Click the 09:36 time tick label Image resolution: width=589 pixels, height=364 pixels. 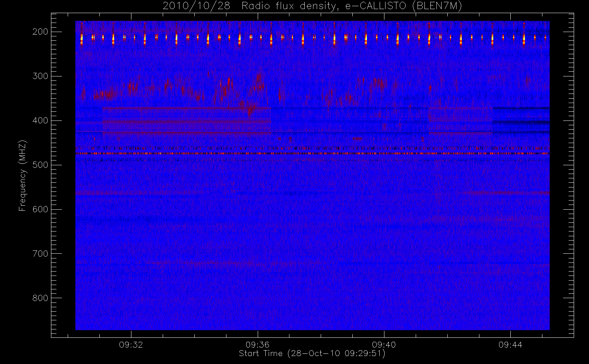tap(257, 345)
